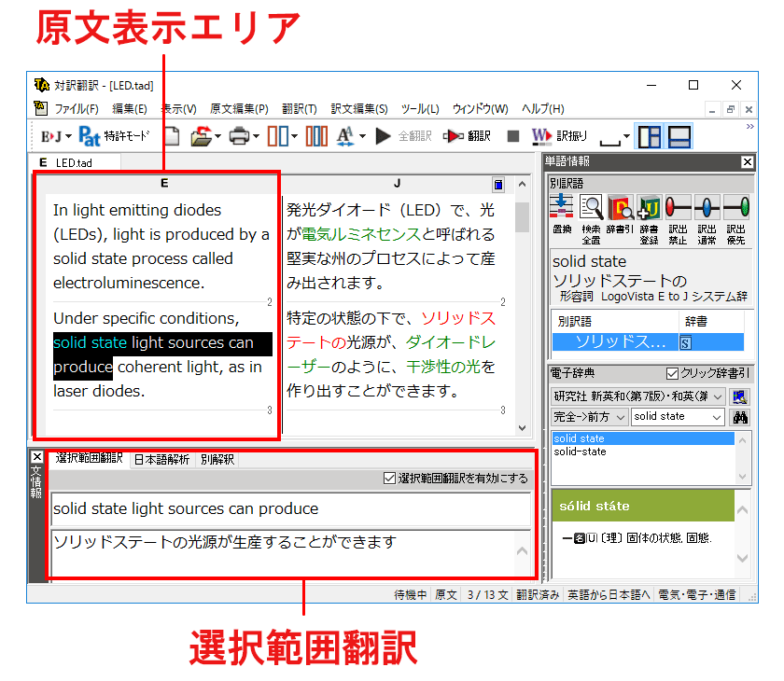Open the dropdown arrow beside two-column layout icon
784x681 pixels.
295,136
